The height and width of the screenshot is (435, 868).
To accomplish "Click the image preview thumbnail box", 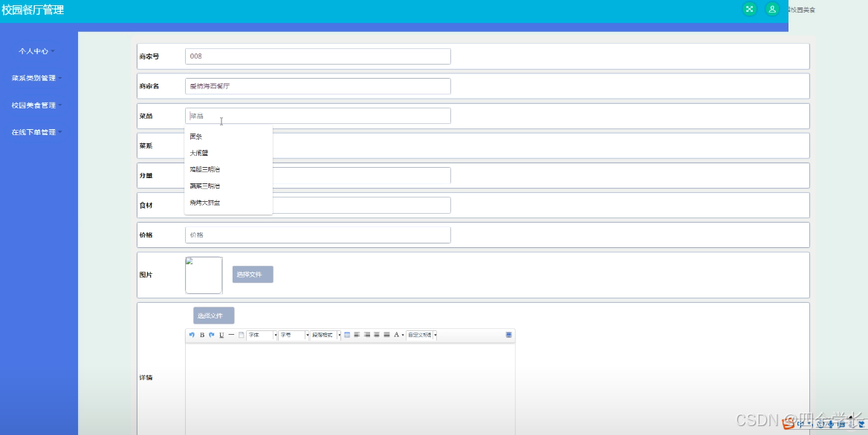I will 204,275.
